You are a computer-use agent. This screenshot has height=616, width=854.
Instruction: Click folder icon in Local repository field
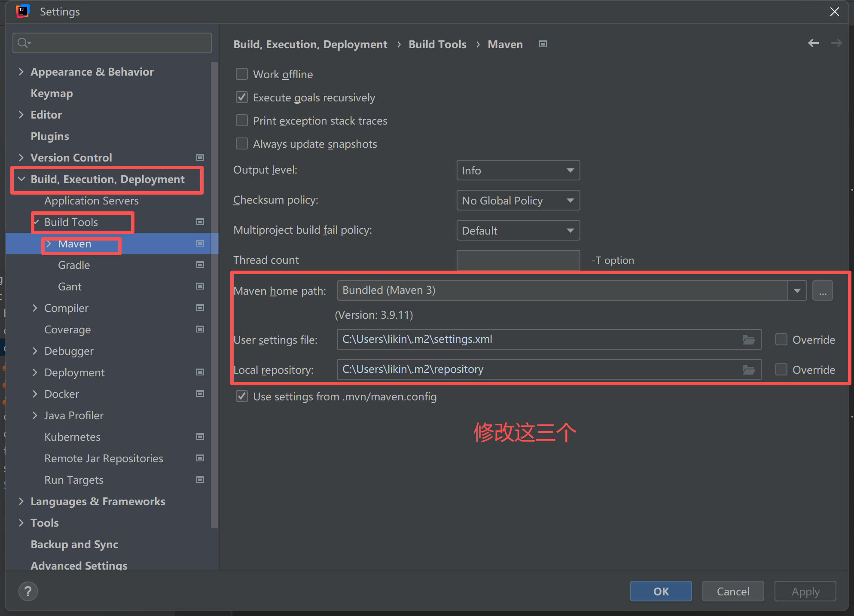[x=749, y=370]
